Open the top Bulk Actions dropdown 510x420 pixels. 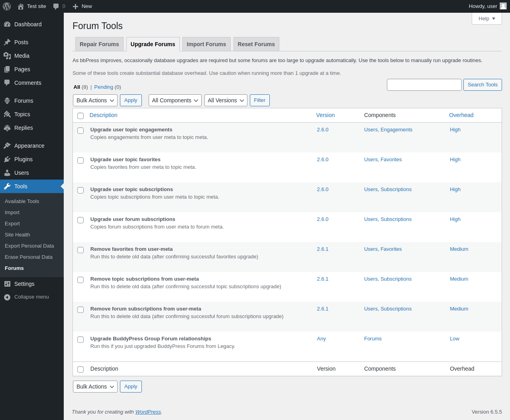click(95, 100)
